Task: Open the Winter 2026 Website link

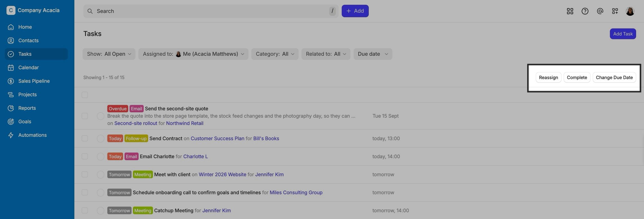Action: click(223, 175)
